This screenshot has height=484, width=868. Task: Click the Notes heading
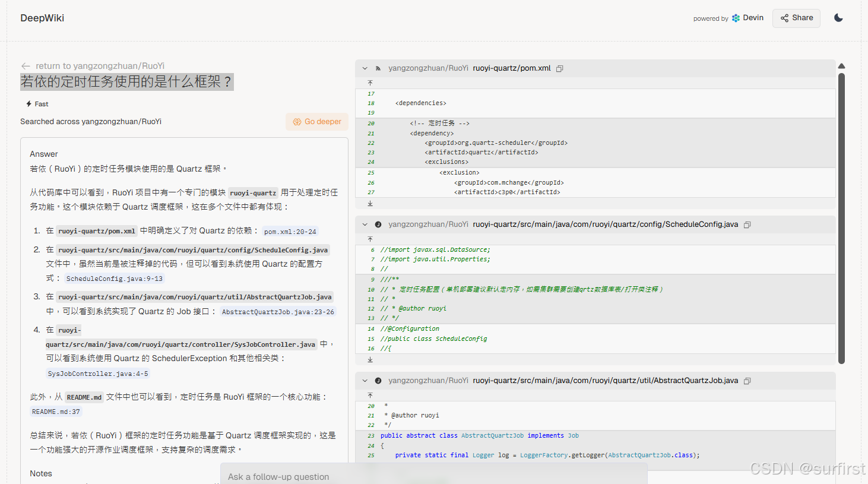point(41,473)
